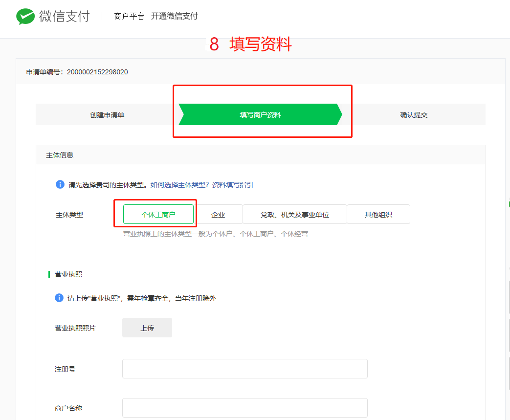Click the WeChat Pay green logo icon
Screen dimensions: 510x420
coord(25,16)
